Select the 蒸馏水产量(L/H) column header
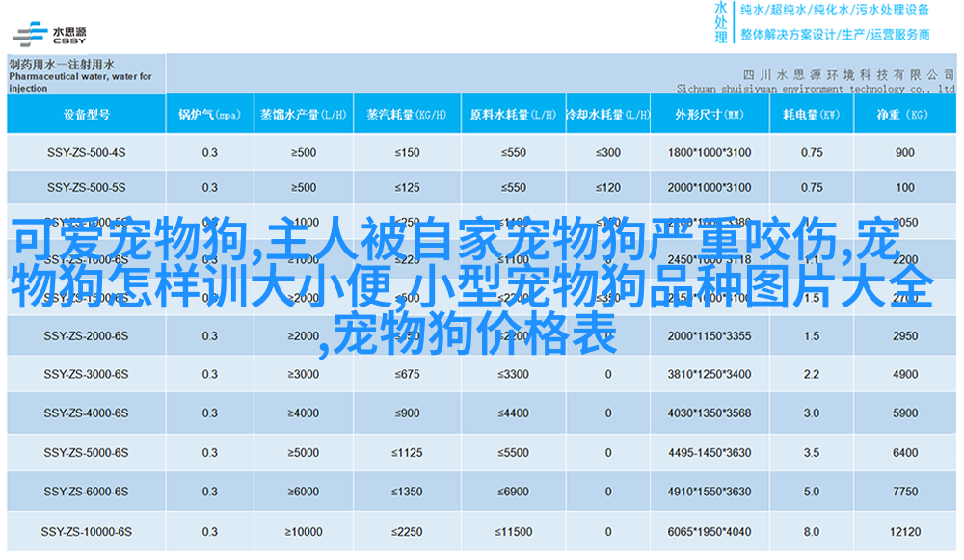This screenshot has width=964, height=560. coord(304,115)
